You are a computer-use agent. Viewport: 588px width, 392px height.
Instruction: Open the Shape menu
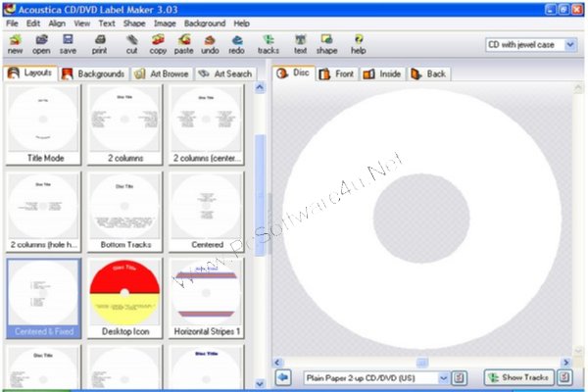[x=134, y=24]
